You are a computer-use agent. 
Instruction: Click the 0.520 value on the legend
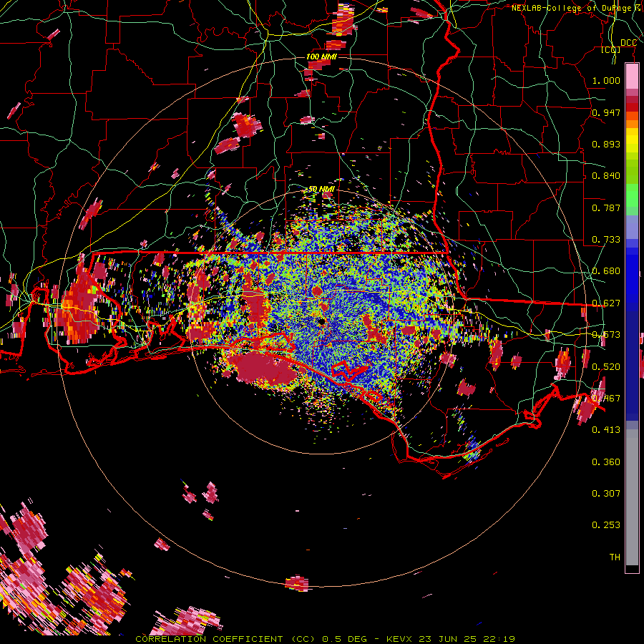(x=606, y=366)
